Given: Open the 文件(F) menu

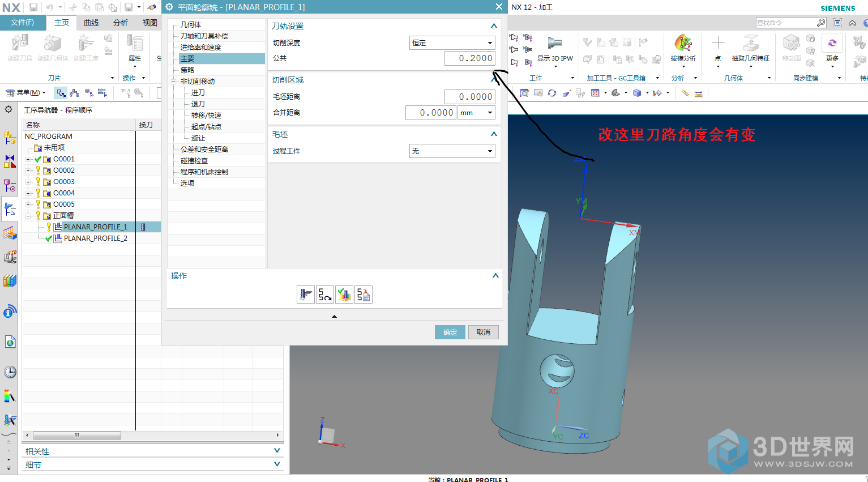Looking at the screenshot, I should coord(22,23).
